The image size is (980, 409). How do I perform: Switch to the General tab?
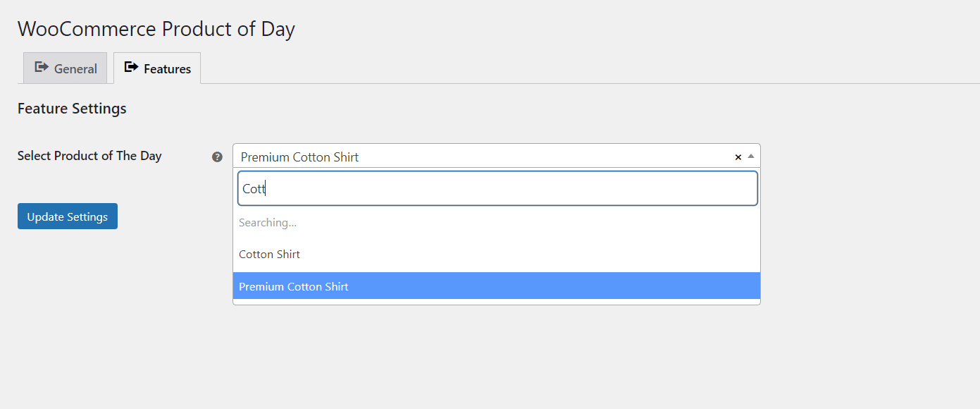(65, 68)
